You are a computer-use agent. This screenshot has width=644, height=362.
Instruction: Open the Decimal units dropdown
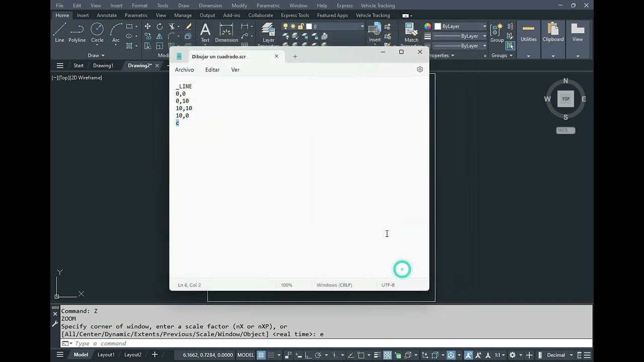tap(560, 355)
